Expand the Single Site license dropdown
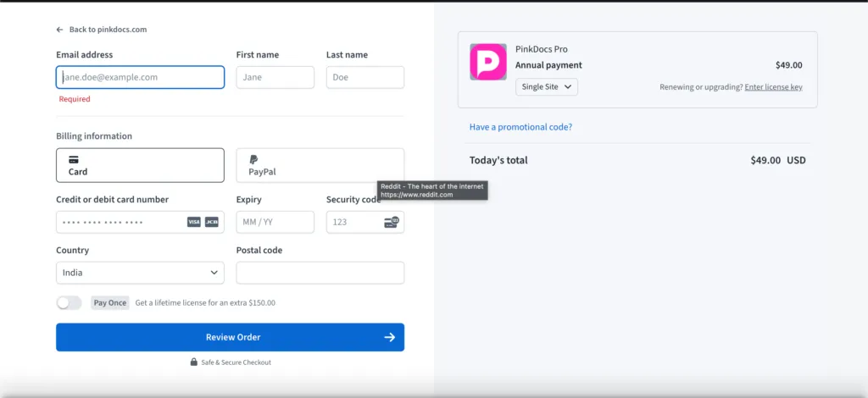 [x=547, y=86]
